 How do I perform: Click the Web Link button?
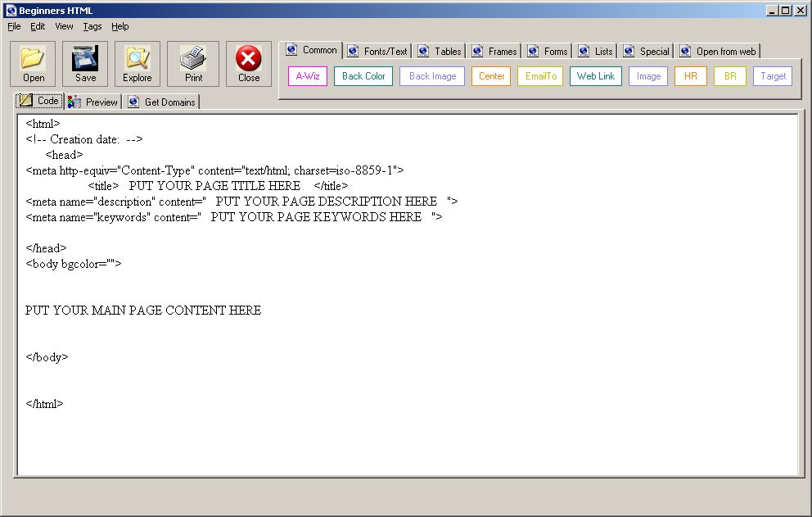(x=596, y=76)
